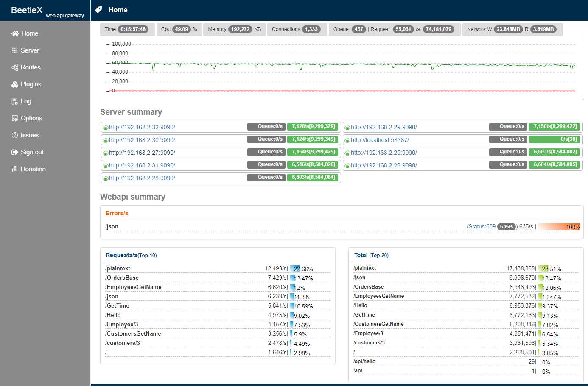Screen dimensions: 588x386
Task: Open the Donation menu item
Action: point(33,169)
